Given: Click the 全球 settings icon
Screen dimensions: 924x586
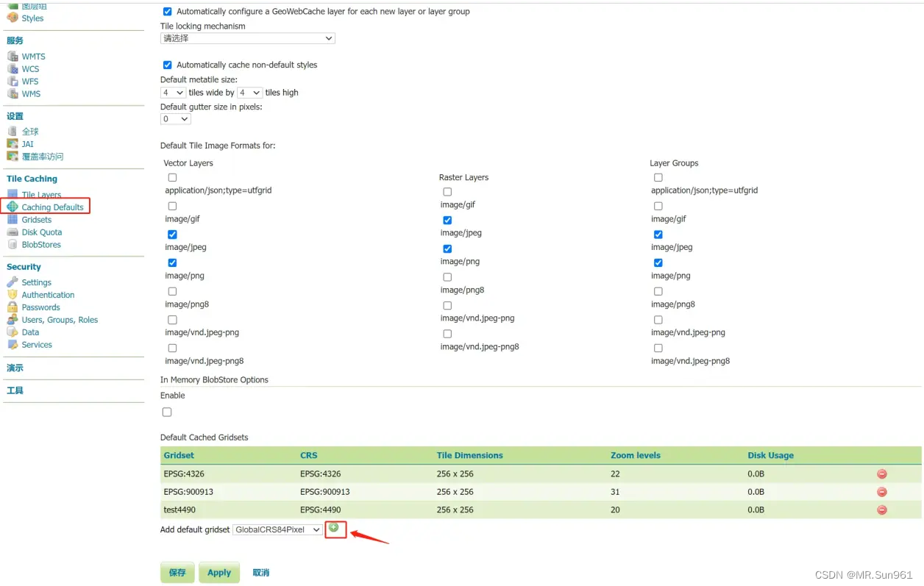Looking at the screenshot, I should pyautogui.click(x=13, y=131).
